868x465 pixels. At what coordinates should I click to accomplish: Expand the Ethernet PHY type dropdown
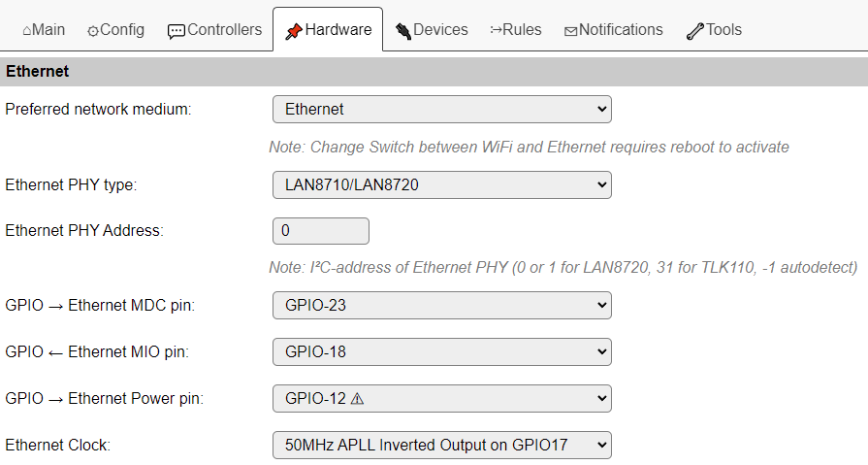click(x=441, y=184)
